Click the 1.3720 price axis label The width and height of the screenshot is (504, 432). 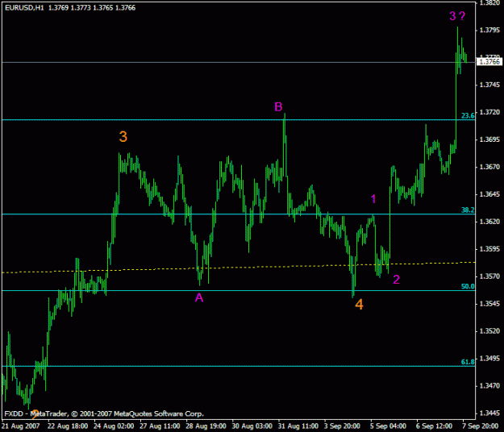pos(489,112)
